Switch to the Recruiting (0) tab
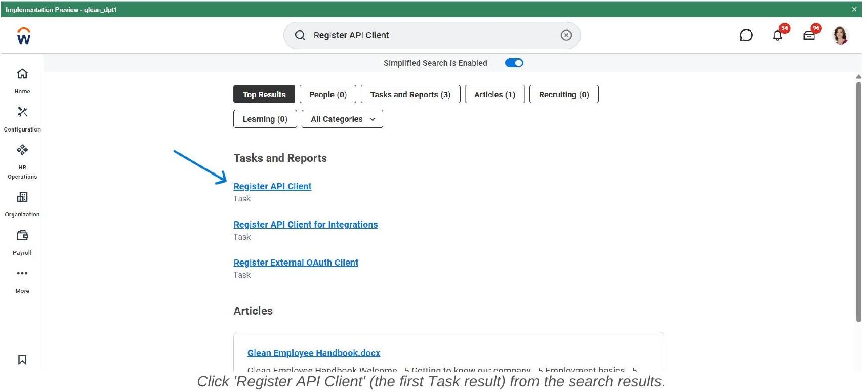868x392 pixels. pos(564,94)
